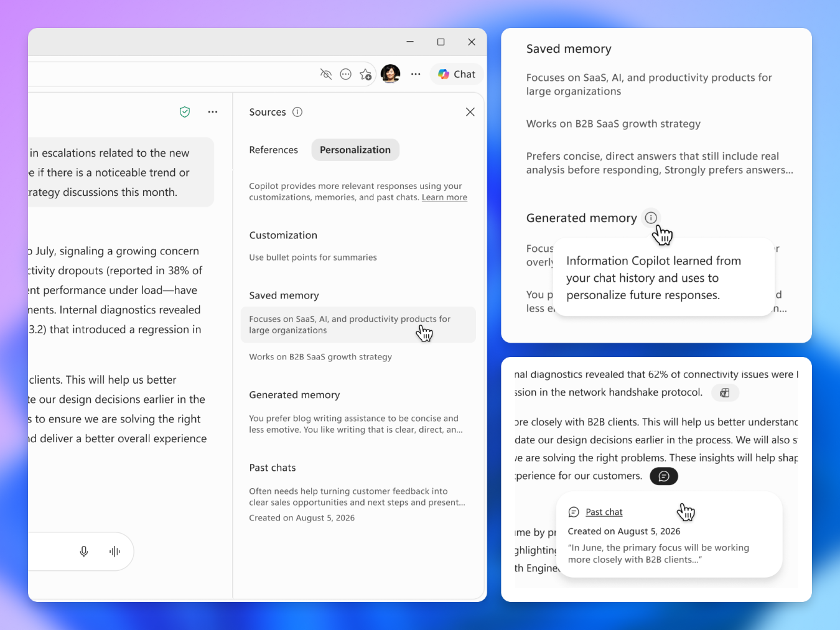Click the green shield icon in the chat pane
The height and width of the screenshot is (630, 840).
coord(185,112)
